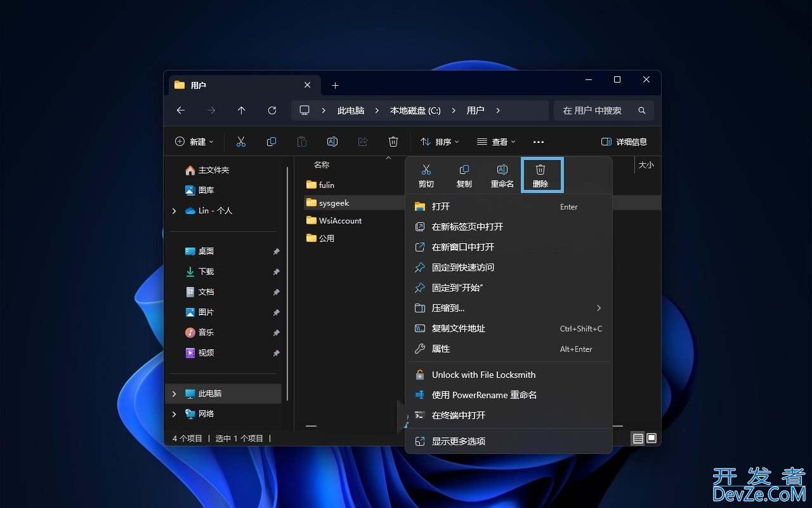Click the toolbar Rename icon
Screen dimensions: 812x508
(332, 142)
